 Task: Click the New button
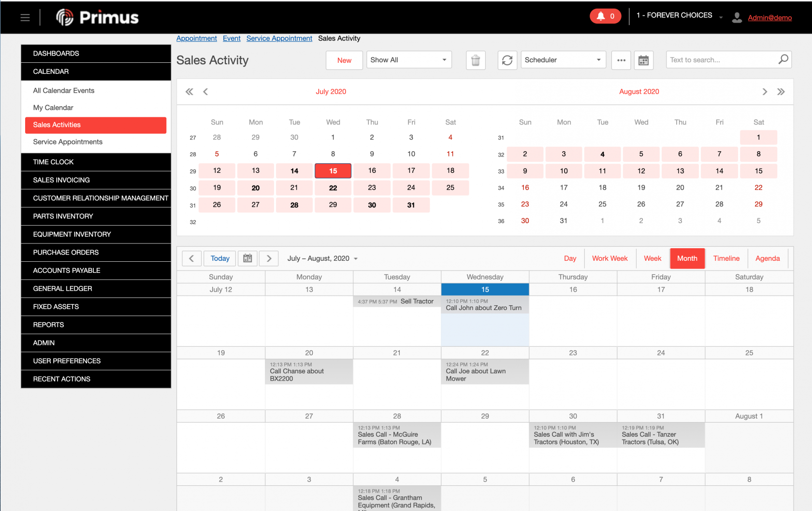(344, 60)
